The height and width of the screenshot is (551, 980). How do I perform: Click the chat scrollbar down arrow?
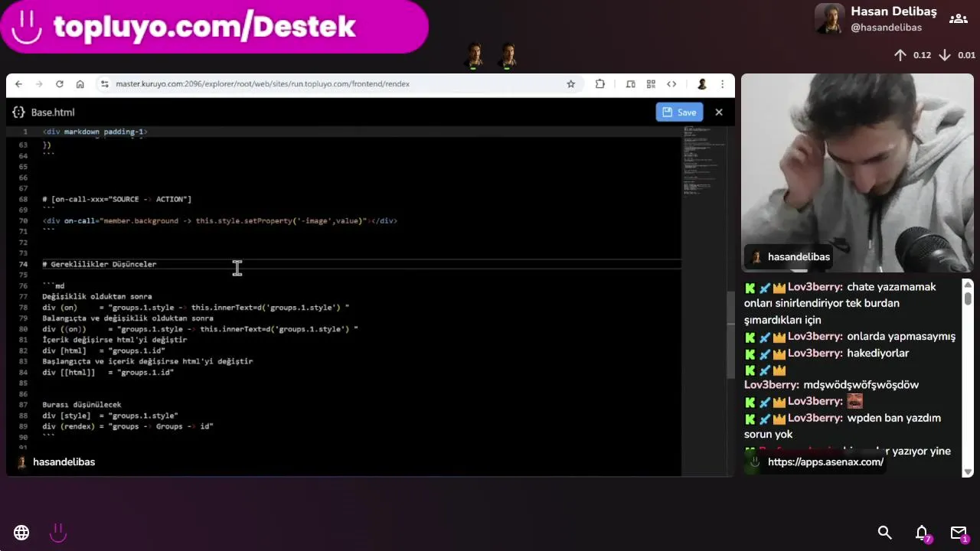(x=968, y=471)
